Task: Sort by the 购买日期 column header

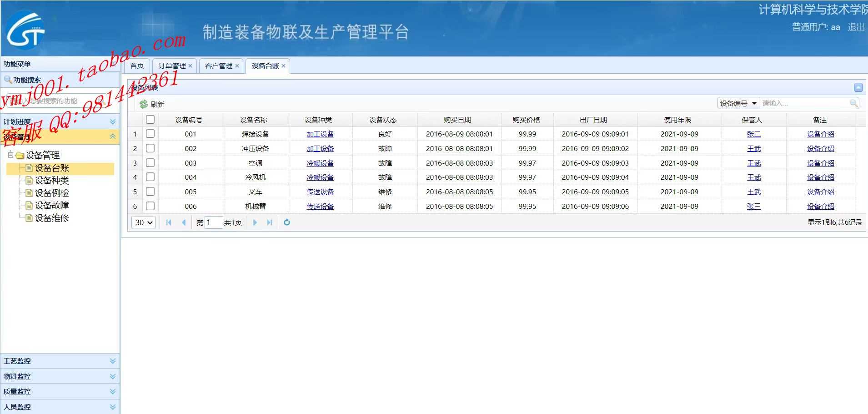Action: (x=459, y=120)
